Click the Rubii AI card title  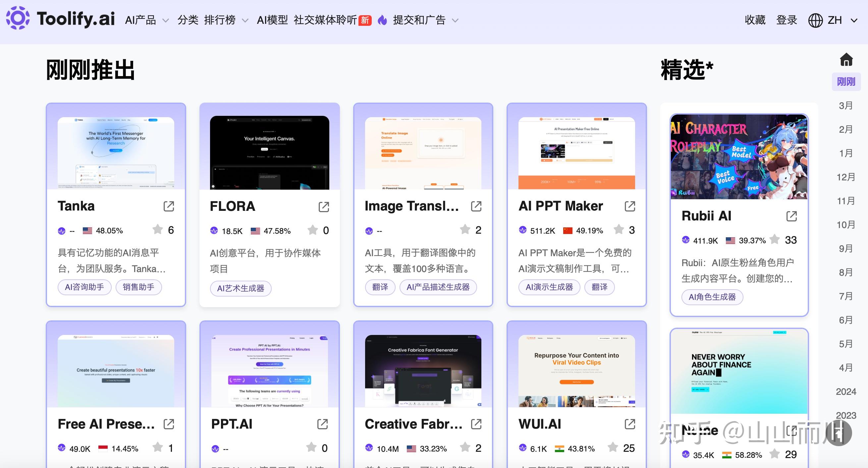pos(706,216)
